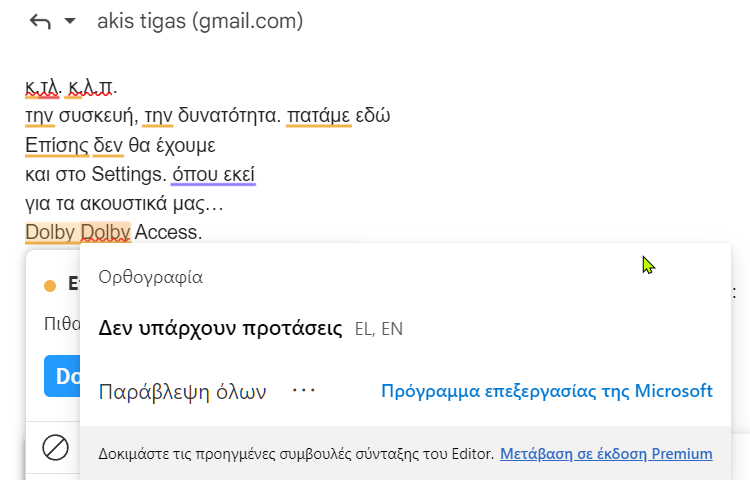
Task: Click the purple-underlined phrase όπου εκεί
Action: 214,175
